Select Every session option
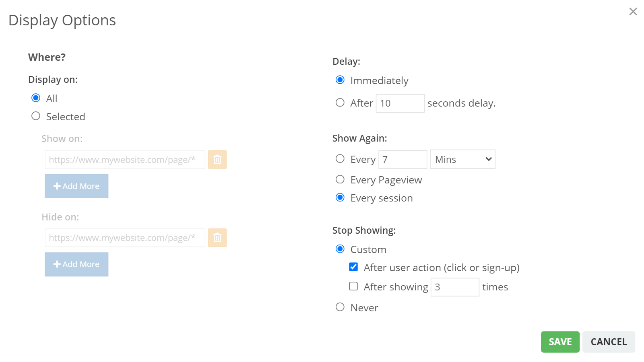644x362 pixels. 340,197
